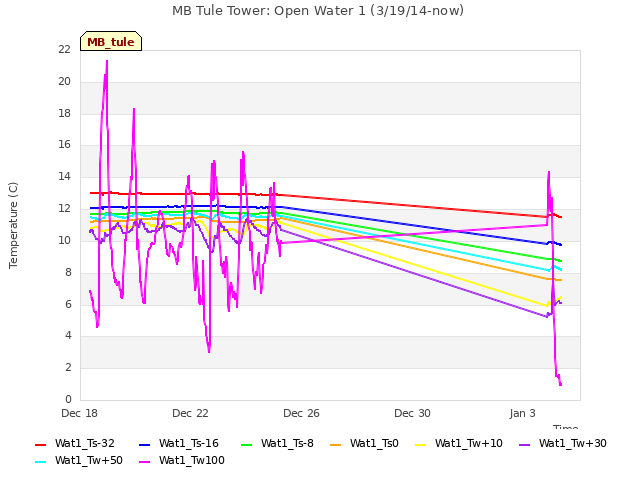
Task: Click the Wat1_Ts-8 legend label
Action: coord(287,443)
